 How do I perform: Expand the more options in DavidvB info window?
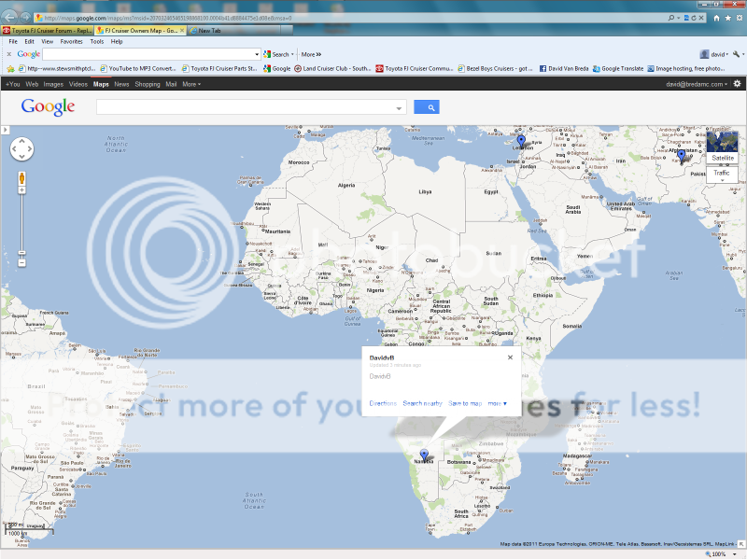(x=498, y=403)
